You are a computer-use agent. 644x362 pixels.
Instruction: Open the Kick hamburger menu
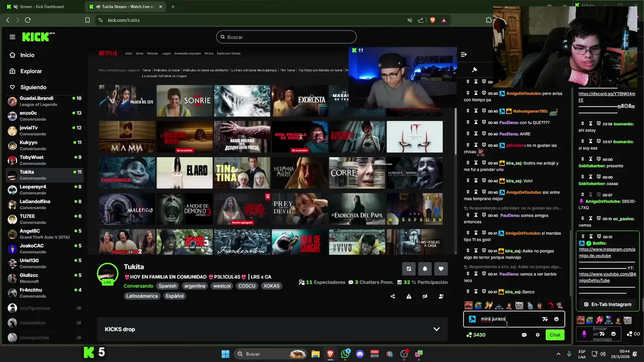(12, 37)
